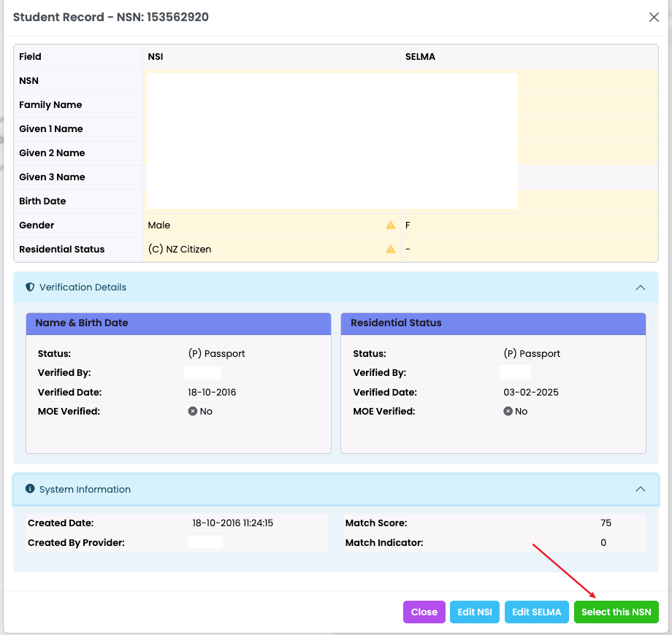This screenshot has height=635, width=672.
Task: Click the cross icon in Name & Birth Date MOE Verified
Action: [192, 411]
